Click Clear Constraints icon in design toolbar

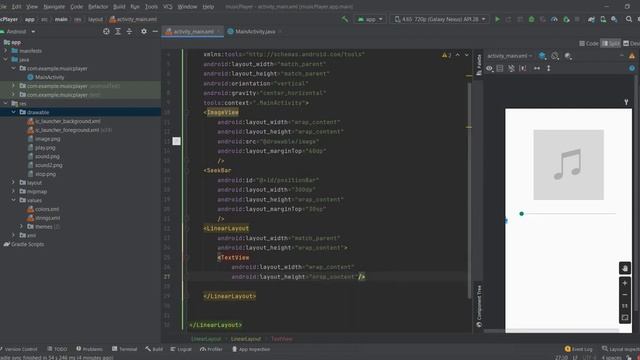[x=511, y=69]
